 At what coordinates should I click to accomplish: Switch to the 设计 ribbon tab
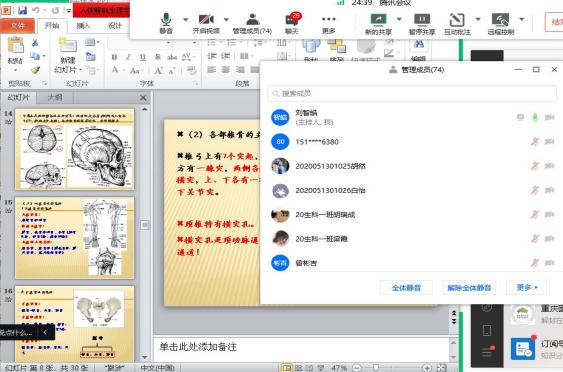(x=115, y=25)
